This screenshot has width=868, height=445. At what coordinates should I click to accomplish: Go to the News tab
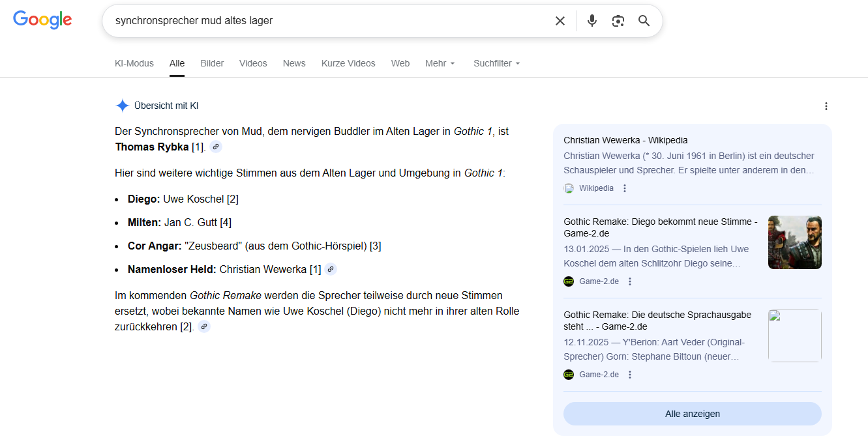(x=294, y=63)
